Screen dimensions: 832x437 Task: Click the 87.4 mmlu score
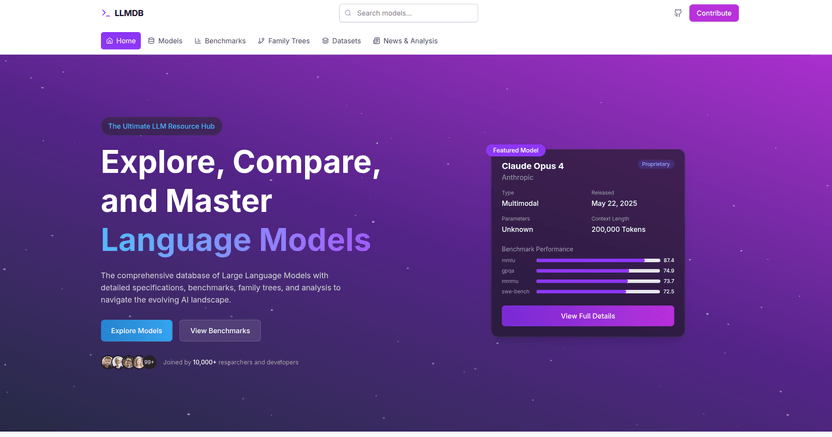669,260
